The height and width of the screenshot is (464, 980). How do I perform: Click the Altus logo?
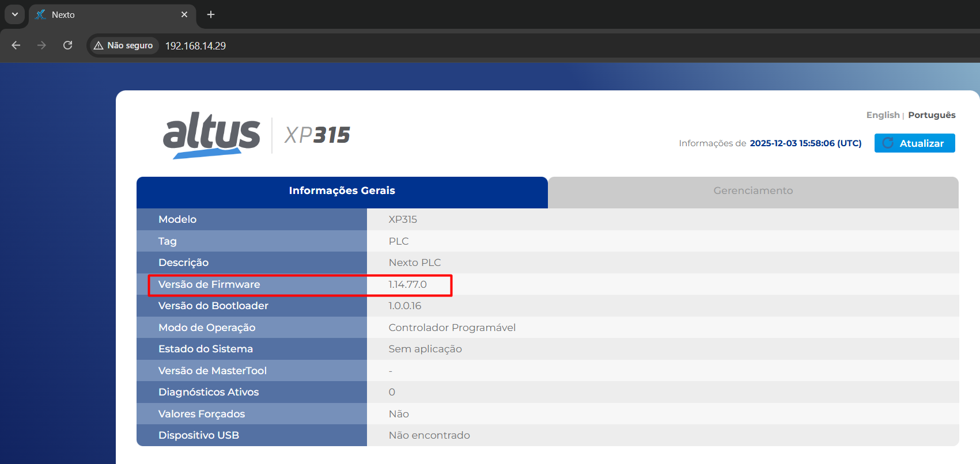(x=211, y=135)
